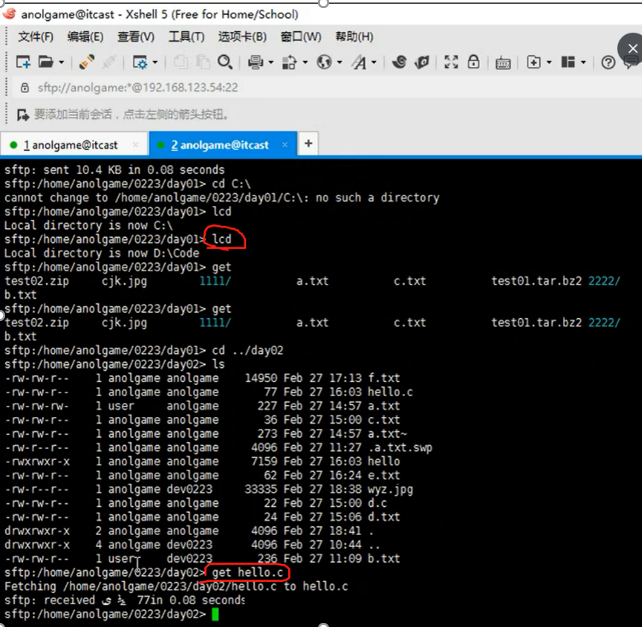Click the 'b.txt' row with size 236
This screenshot has height=627, width=642.
(x=202, y=558)
